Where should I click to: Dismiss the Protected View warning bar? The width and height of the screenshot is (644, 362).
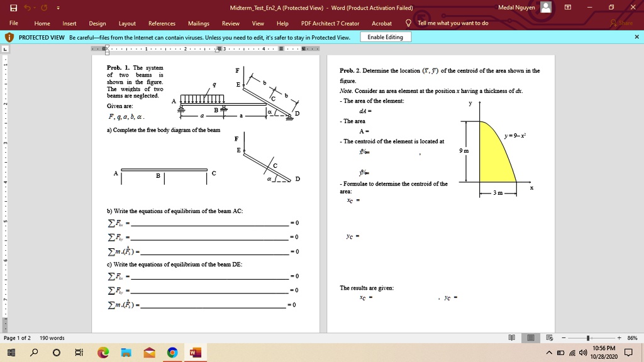[637, 36]
